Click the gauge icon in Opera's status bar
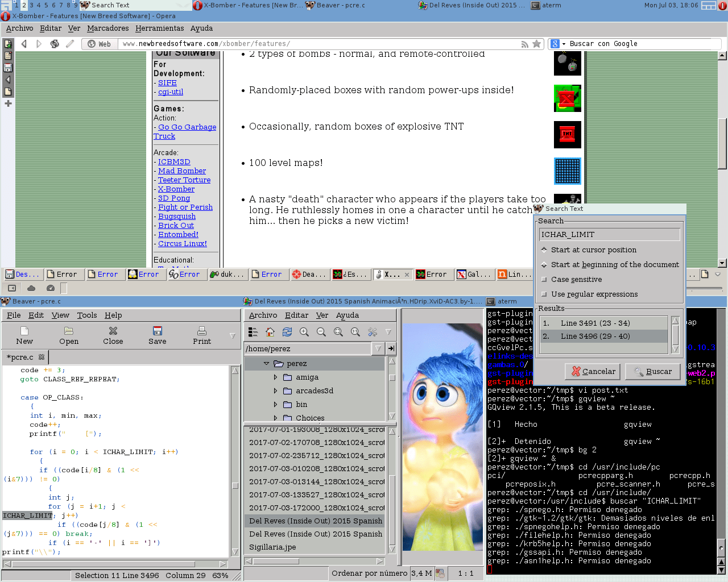Image resolution: width=728 pixels, height=582 pixels. coord(51,288)
